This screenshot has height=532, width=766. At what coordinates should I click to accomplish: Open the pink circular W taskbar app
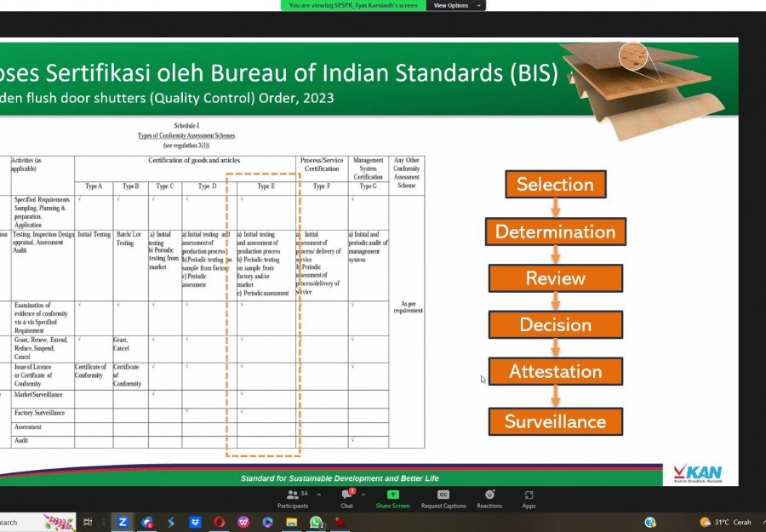243,523
